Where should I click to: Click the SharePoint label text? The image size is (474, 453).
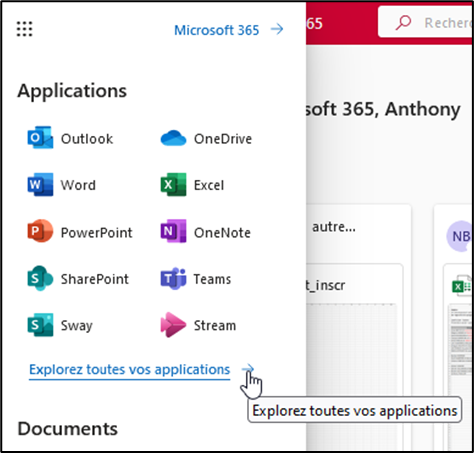pos(95,279)
